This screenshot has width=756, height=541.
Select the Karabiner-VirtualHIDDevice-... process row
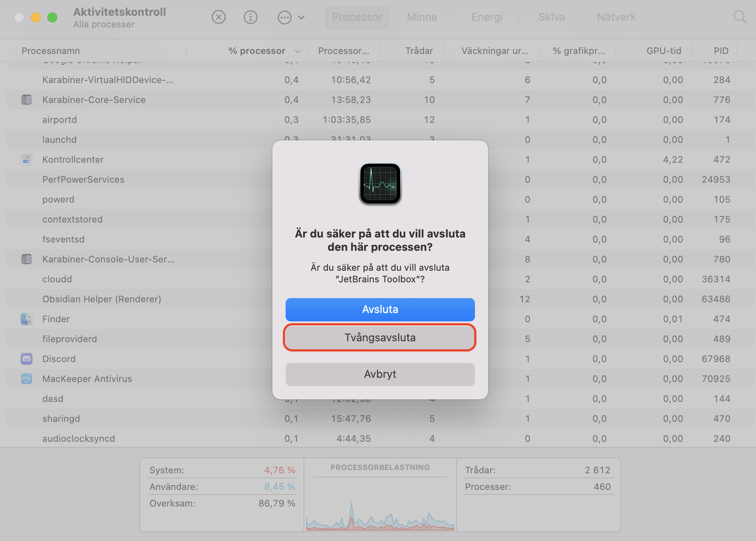click(x=380, y=80)
